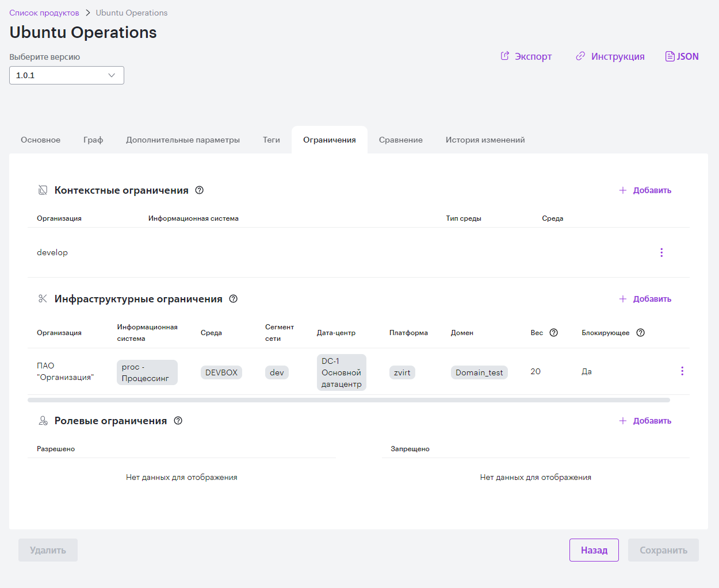Show help for Инфраструктурные ограничения
The image size is (719, 588).
(234, 299)
